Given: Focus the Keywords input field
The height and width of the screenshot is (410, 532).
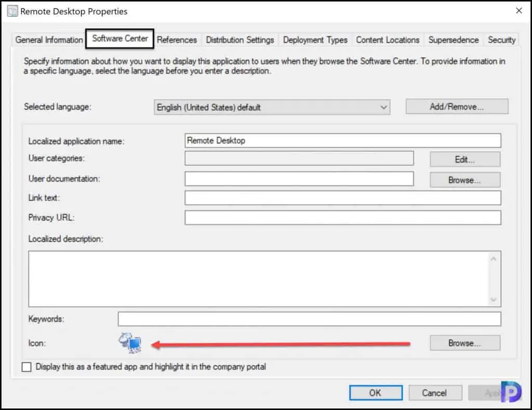Looking at the screenshot, I should pyautogui.click(x=309, y=319).
